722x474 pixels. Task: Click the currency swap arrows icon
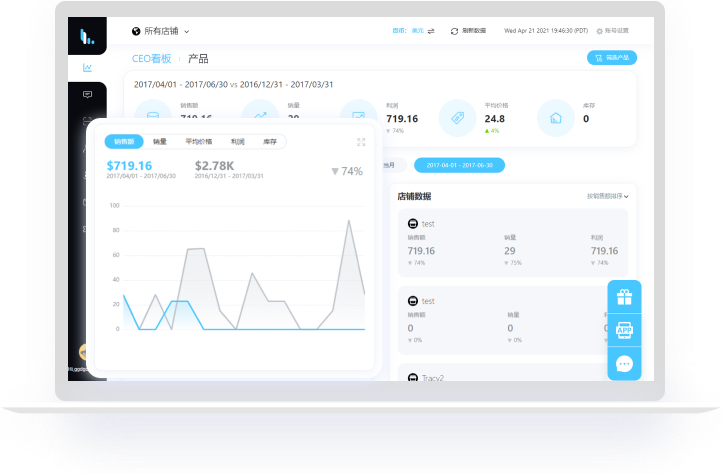(x=431, y=31)
